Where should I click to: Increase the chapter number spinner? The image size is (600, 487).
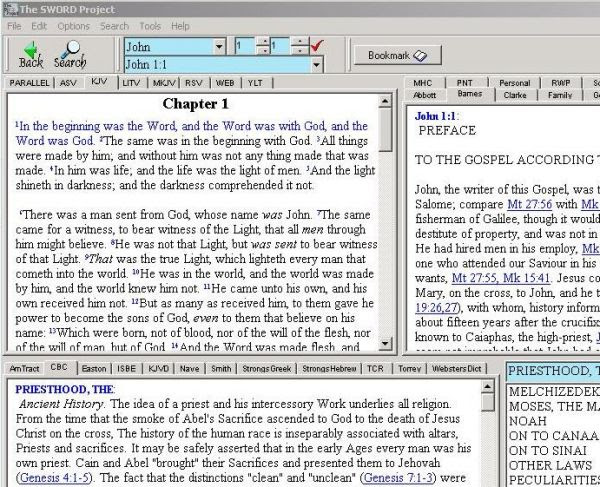click(263, 42)
